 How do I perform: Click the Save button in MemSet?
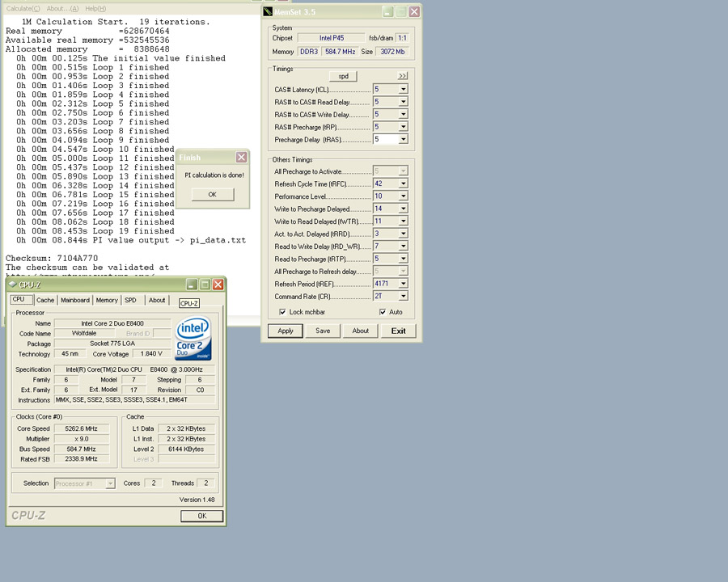[323, 331]
